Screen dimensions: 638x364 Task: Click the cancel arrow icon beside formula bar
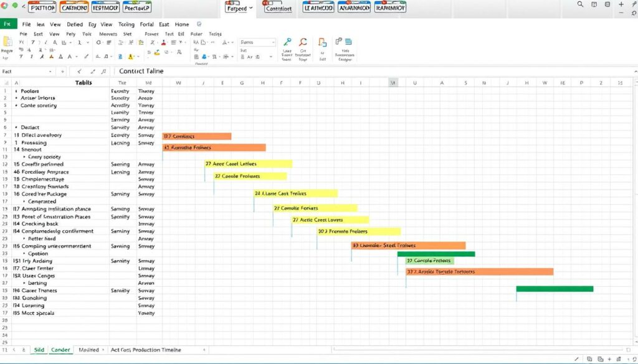(79, 72)
